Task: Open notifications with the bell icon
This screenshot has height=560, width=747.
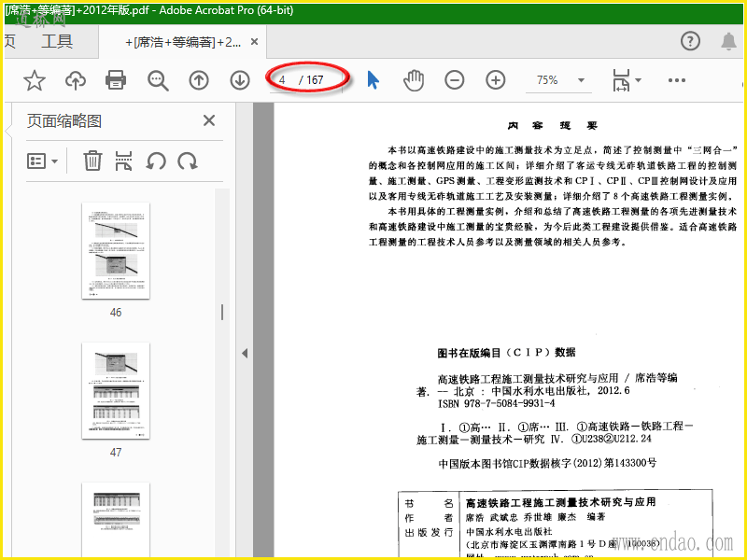Action: [x=728, y=41]
